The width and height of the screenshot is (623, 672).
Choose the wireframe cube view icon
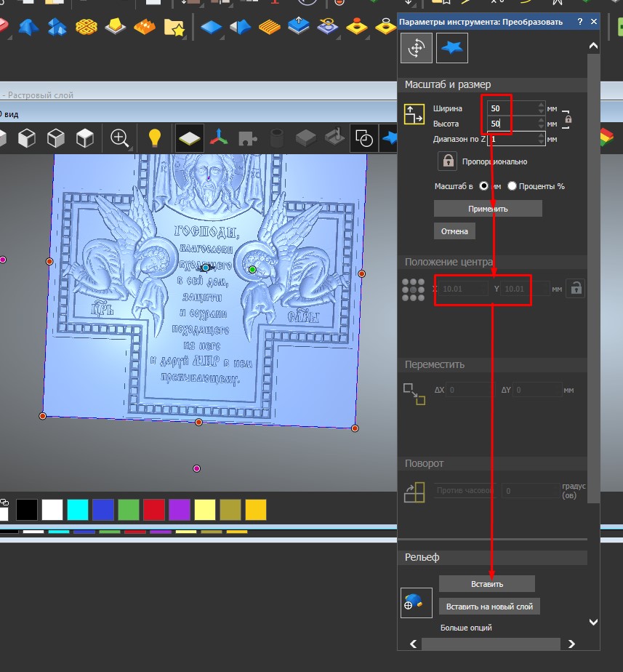pyautogui.click(x=56, y=138)
